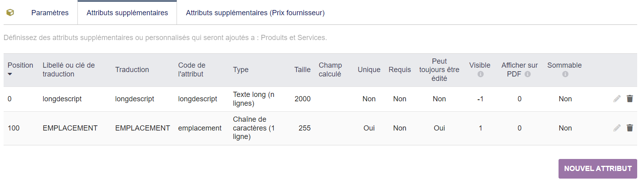This screenshot has height=187, width=644.
Task: Sort by Libellé ou clé de traduction header
Action: tap(69, 70)
